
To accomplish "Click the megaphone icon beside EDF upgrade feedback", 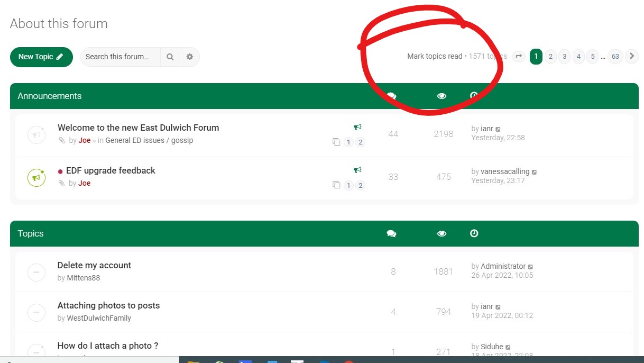I will click(358, 170).
